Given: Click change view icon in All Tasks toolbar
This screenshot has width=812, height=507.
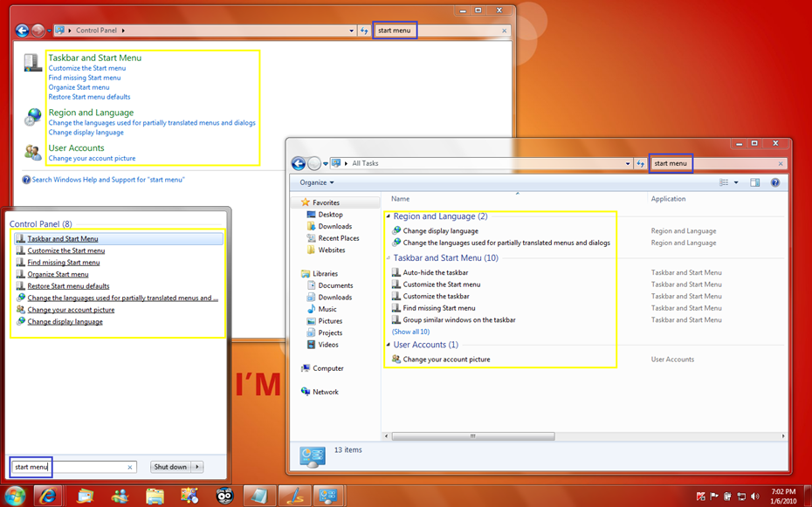Looking at the screenshot, I should tap(724, 182).
